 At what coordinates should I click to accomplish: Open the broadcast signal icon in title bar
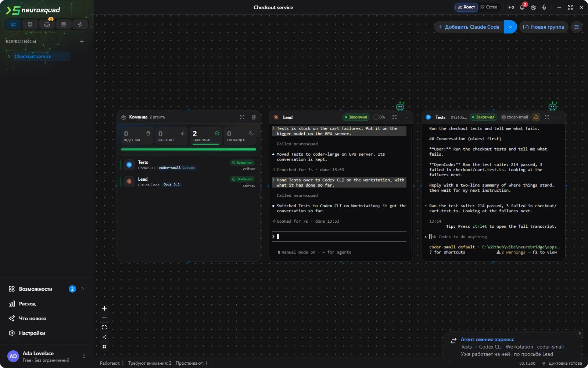pyautogui.click(x=511, y=7)
